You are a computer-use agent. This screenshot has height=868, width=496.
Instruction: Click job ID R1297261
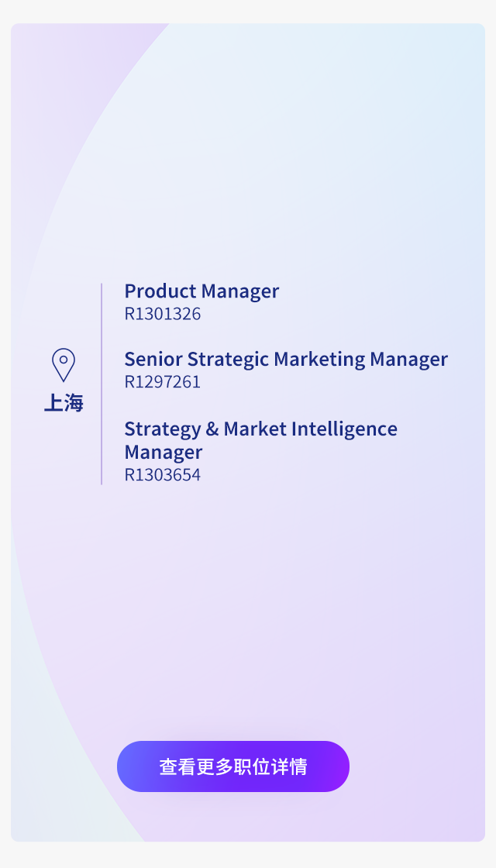(x=162, y=382)
